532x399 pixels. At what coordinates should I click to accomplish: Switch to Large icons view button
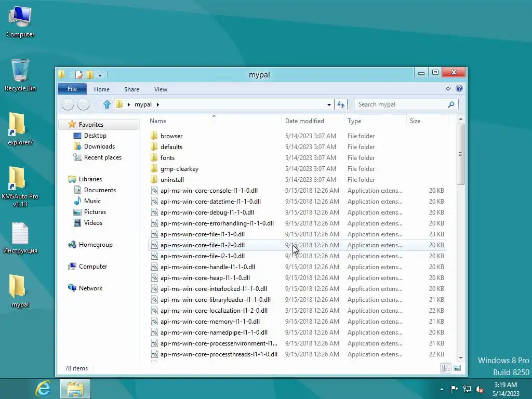(x=457, y=368)
